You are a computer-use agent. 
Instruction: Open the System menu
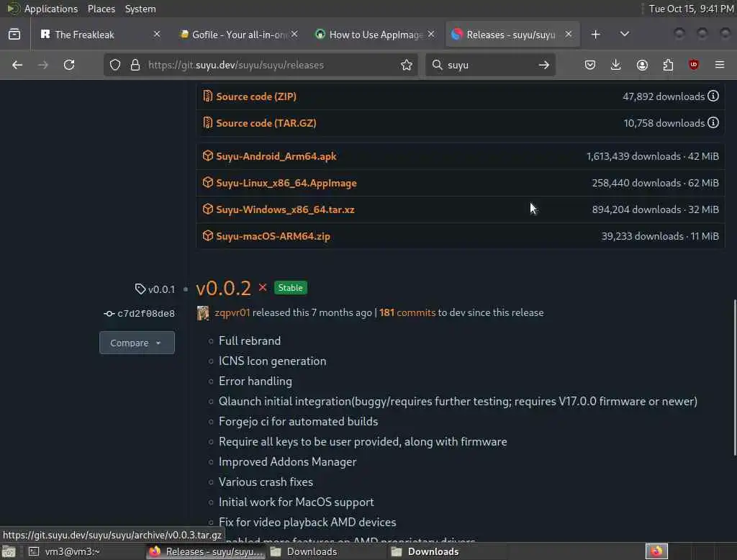pyautogui.click(x=140, y=9)
